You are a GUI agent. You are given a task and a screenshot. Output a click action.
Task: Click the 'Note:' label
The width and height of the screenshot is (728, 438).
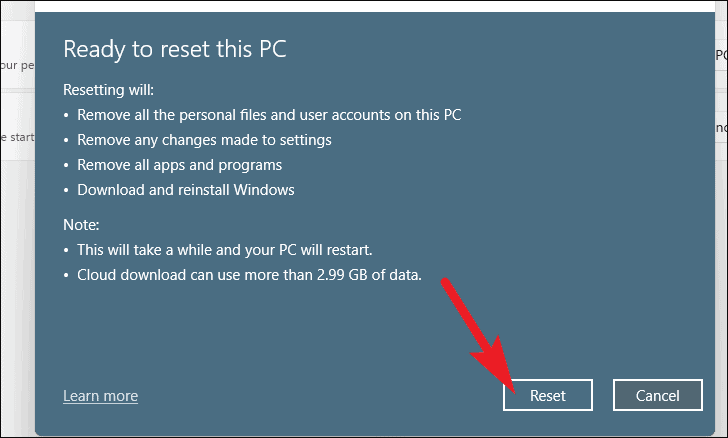pyautogui.click(x=81, y=225)
